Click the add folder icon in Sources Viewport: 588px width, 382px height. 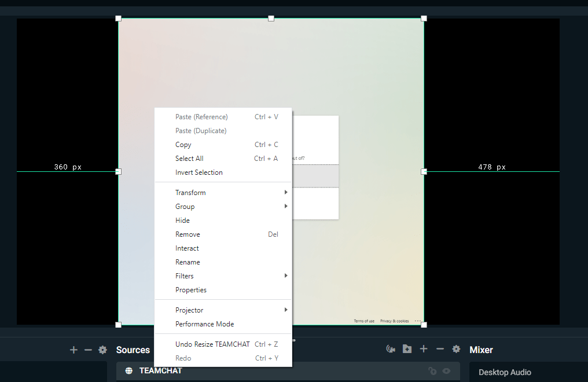[x=407, y=349]
